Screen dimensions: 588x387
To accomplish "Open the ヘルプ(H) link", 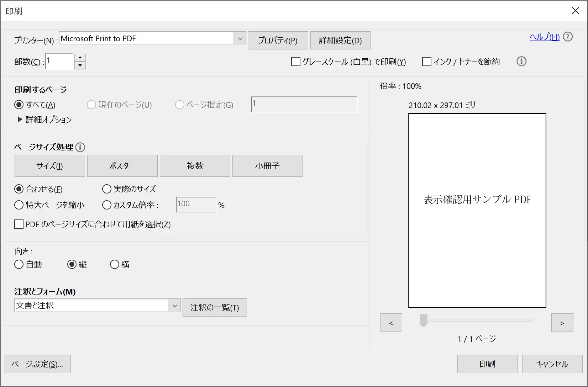I will 545,37.
